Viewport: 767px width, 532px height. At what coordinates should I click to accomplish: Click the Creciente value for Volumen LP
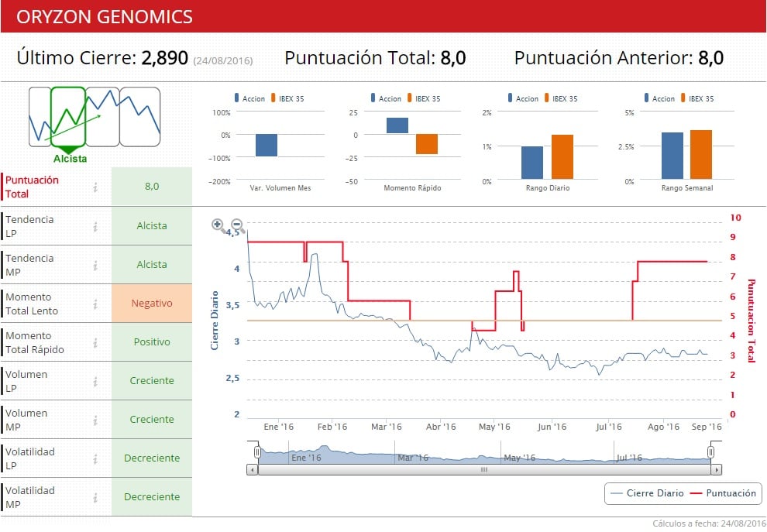point(152,380)
